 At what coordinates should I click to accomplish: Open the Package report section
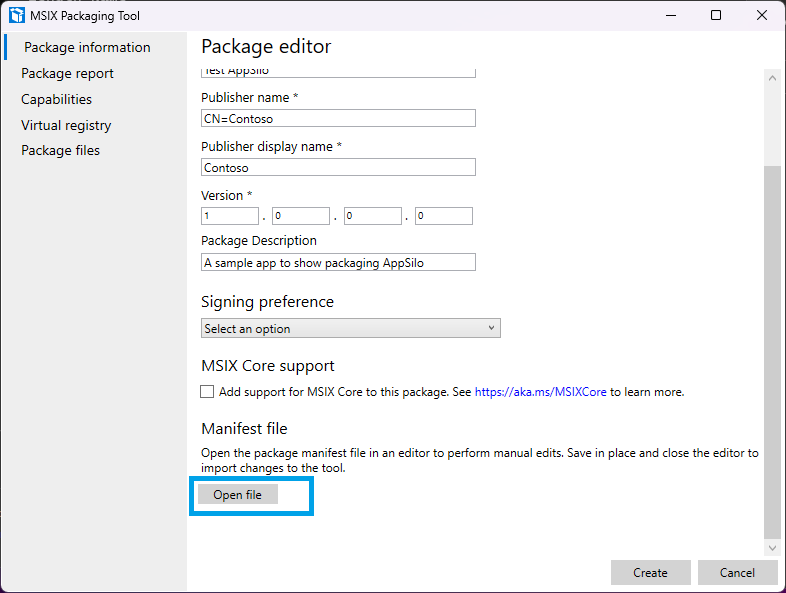67,73
